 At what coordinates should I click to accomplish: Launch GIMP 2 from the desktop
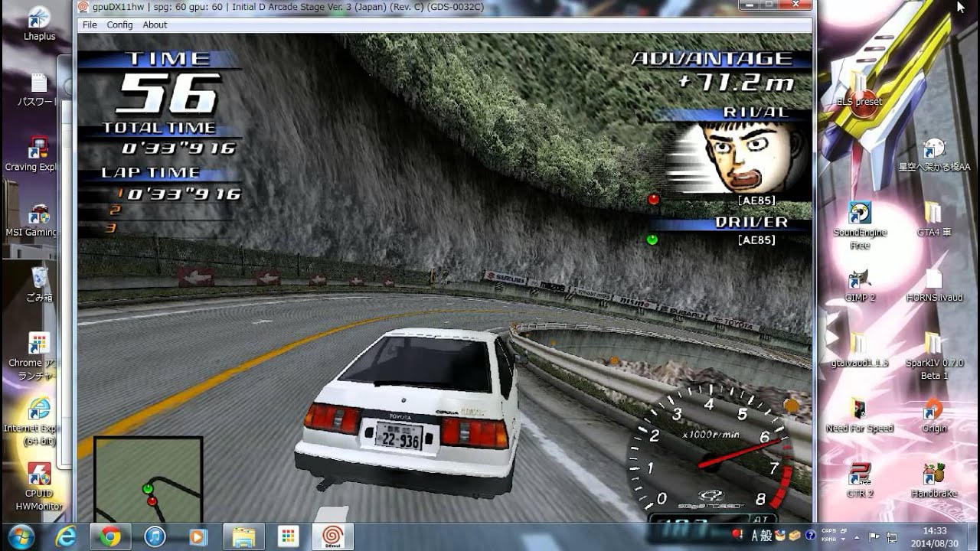tap(860, 284)
